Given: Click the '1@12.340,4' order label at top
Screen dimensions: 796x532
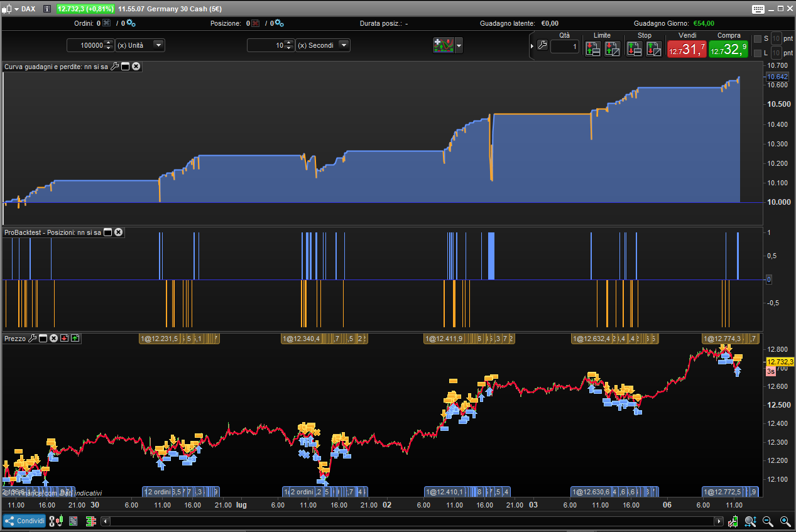Looking at the screenshot, I should pyautogui.click(x=302, y=339).
